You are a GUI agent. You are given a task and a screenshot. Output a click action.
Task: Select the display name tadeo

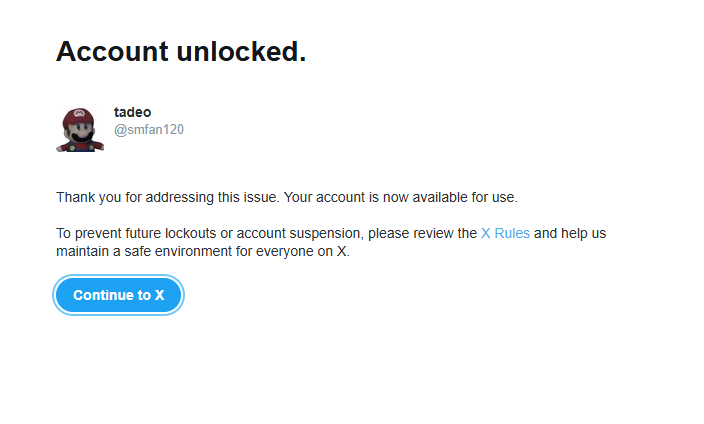(x=132, y=112)
